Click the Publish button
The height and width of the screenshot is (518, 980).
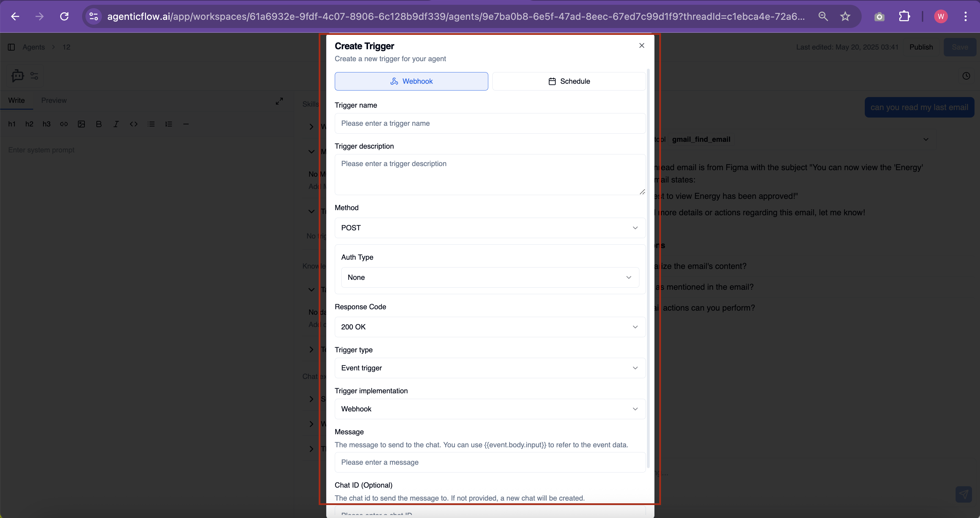point(921,47)
